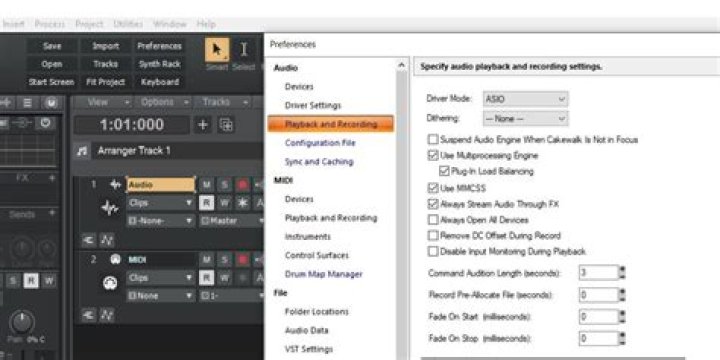Mute the MIDI track
The width and height of the screenshot is (720, 360).
point(207,259)
